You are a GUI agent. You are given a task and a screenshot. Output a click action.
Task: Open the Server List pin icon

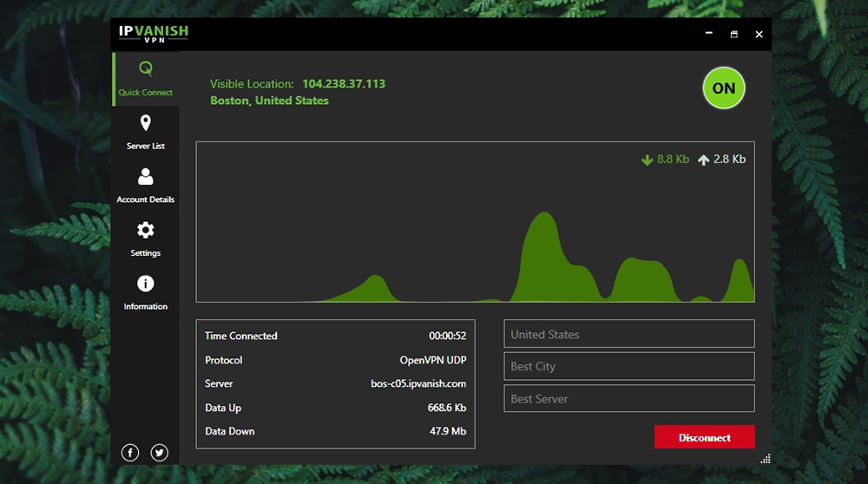[146, 123]
